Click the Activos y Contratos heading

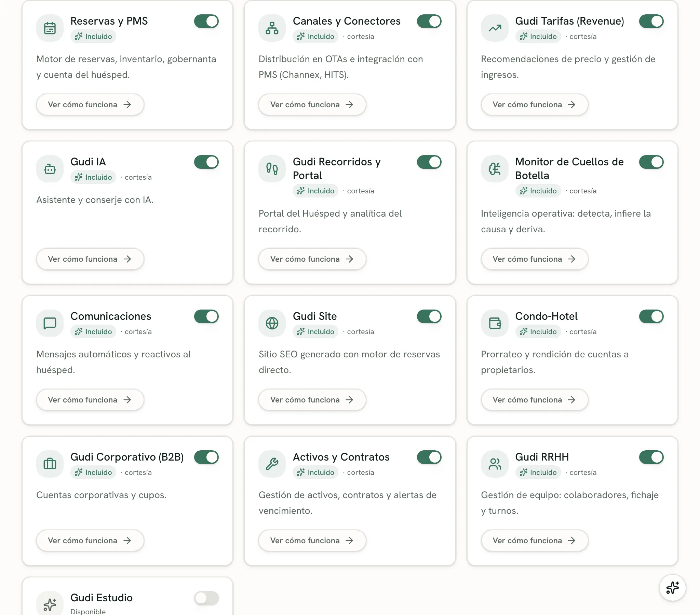(x=341, y=457)
